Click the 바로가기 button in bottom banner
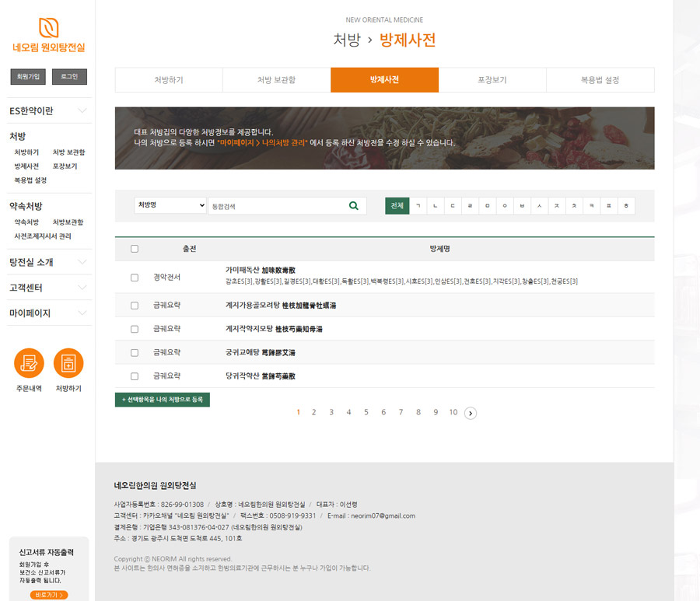 click(49, 595)
